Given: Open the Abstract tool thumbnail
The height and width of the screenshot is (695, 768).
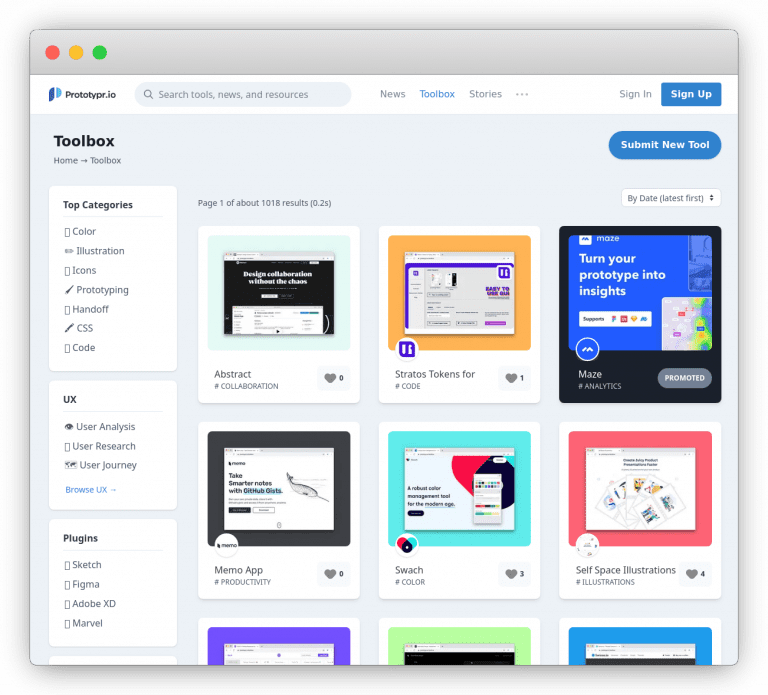Looking at the screenshot, I should (x=279, y=293).
